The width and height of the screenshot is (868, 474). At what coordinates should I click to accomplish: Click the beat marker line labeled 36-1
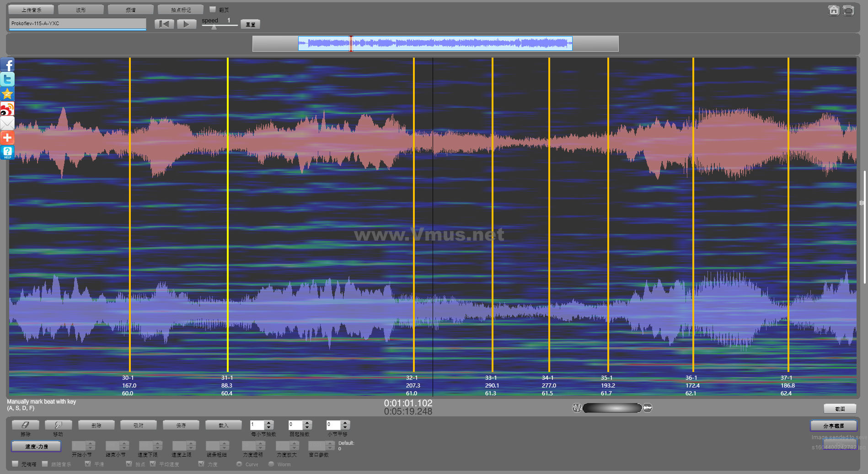[x=693, y=215]
